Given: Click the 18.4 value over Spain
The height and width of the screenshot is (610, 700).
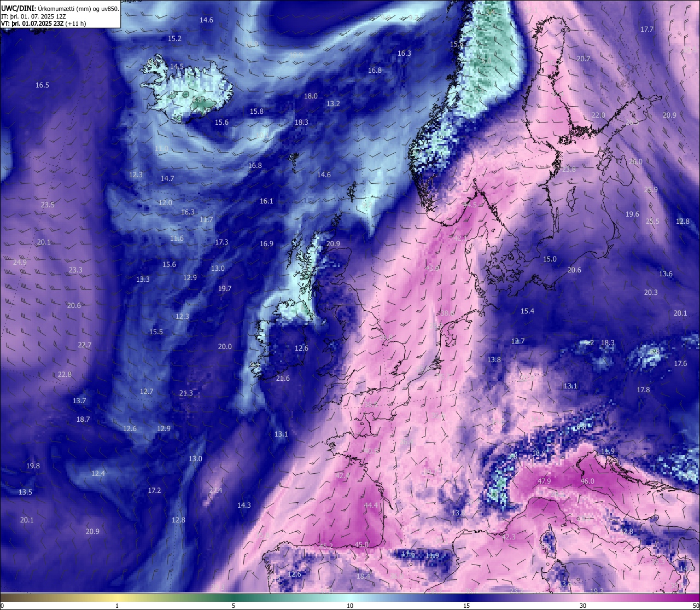Looking at the screenshot, I should (x=363, y=577).
